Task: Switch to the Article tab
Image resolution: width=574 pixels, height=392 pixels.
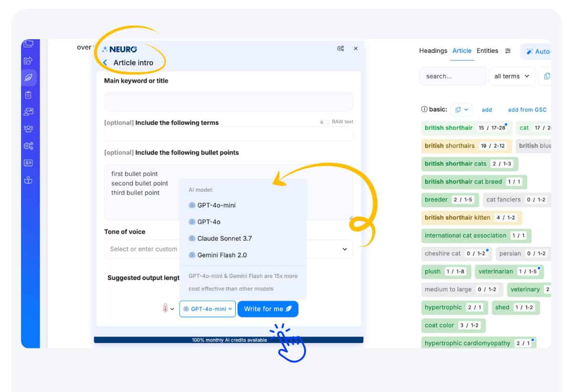Action: (462, 51)
